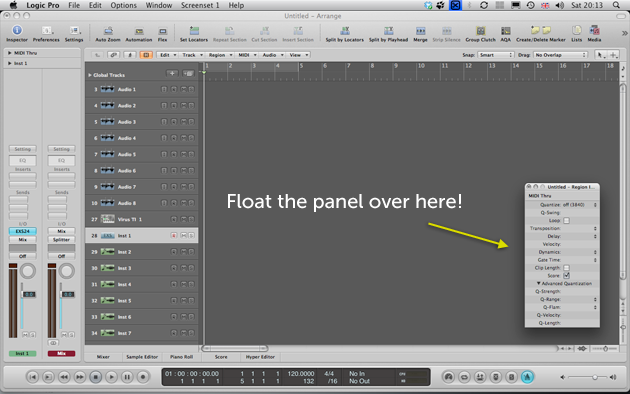Adjust the master volume slider
The image size is (630, 394).
pos(595,377)
